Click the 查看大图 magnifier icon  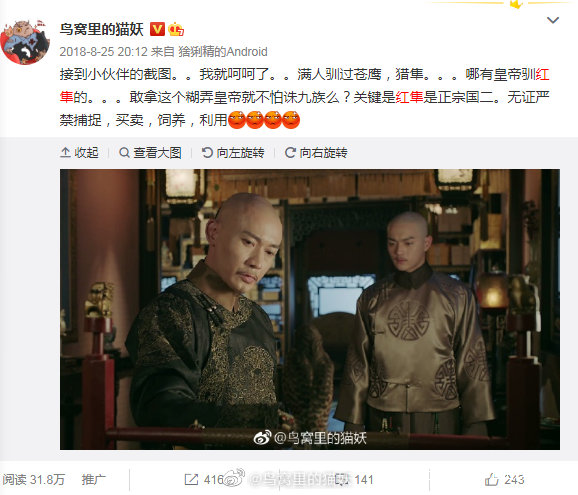pyautogui.click(x=125, y=153)
